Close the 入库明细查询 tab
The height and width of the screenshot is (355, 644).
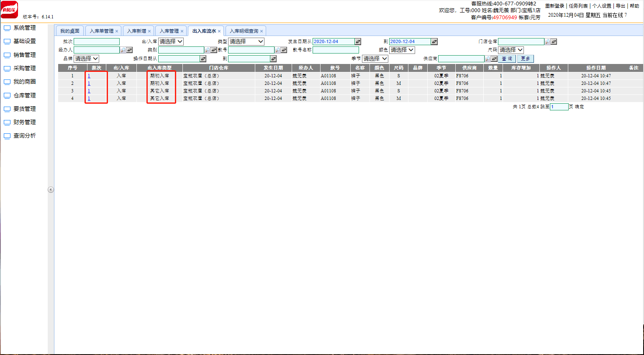point(262,31)
